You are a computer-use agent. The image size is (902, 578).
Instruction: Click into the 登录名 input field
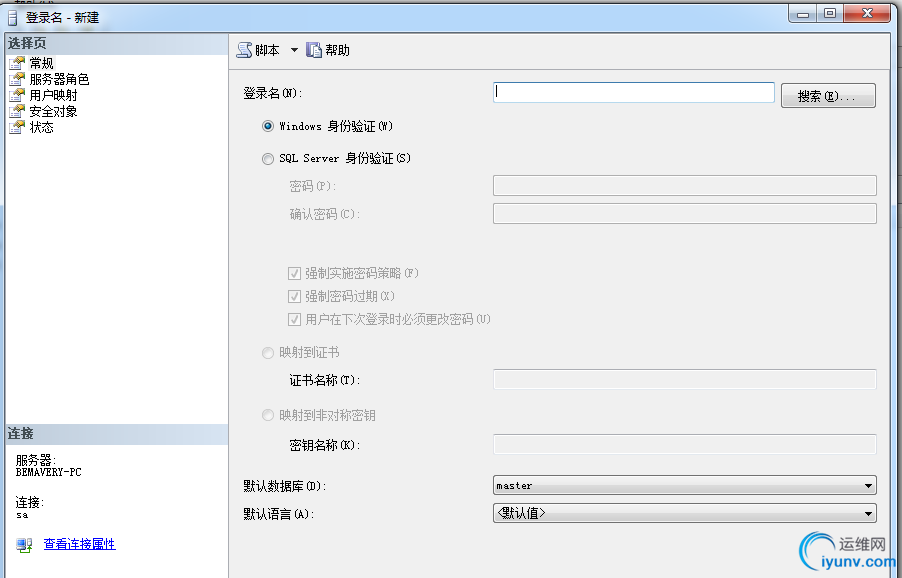[634, 93]
